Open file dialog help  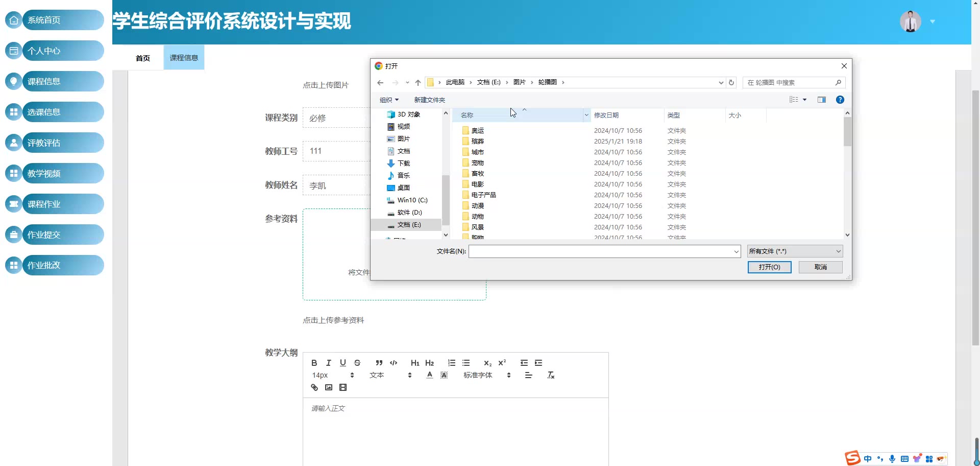coord(840,100)
